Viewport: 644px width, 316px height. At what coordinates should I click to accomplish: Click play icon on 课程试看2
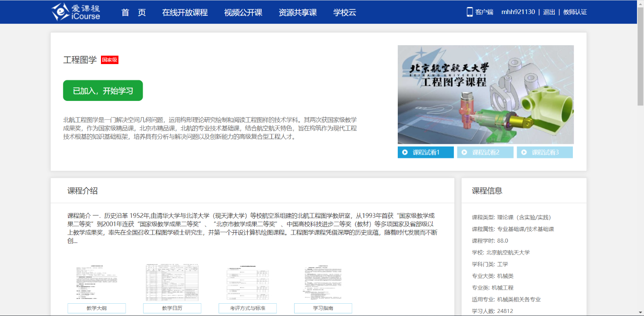coord(464,153)
